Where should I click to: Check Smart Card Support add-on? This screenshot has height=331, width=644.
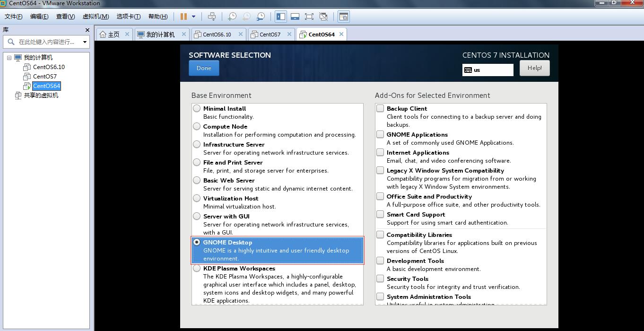tap(380, 214)
